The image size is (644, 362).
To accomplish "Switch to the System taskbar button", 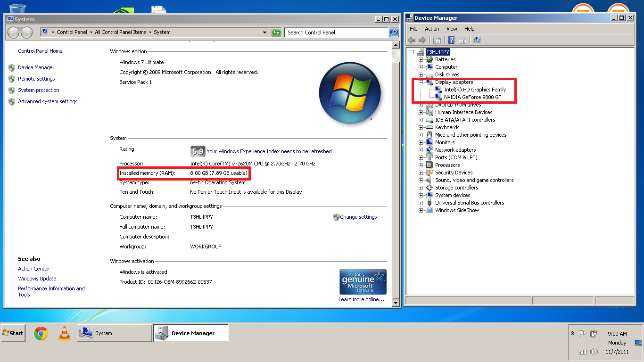I will (115, 333).
